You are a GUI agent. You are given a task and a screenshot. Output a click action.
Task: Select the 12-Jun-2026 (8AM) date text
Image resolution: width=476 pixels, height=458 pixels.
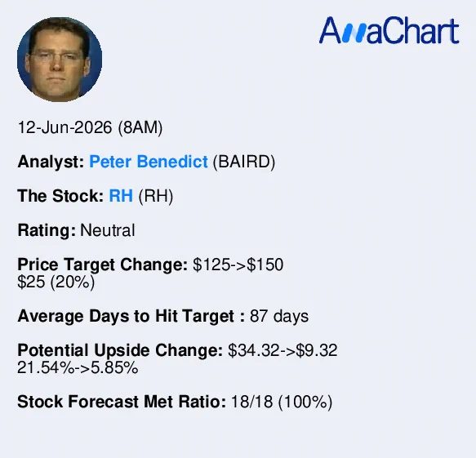[x=90, y=127]
